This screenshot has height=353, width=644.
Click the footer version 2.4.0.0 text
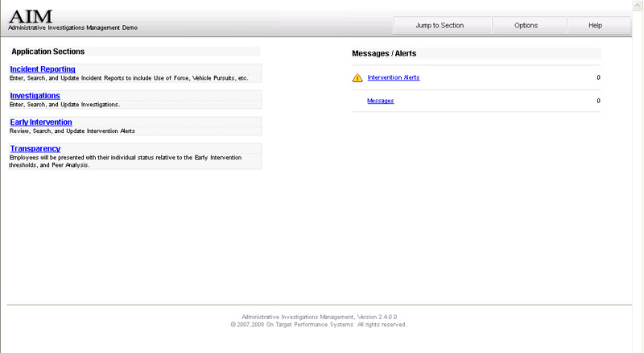click(x=319, y=317)
